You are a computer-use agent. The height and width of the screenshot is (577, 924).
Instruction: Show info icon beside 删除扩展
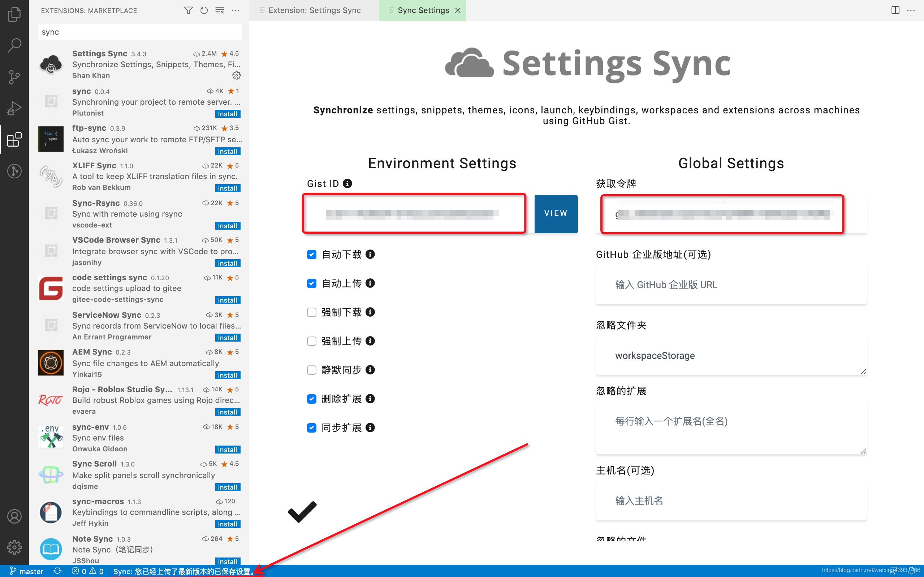[370, 399]
